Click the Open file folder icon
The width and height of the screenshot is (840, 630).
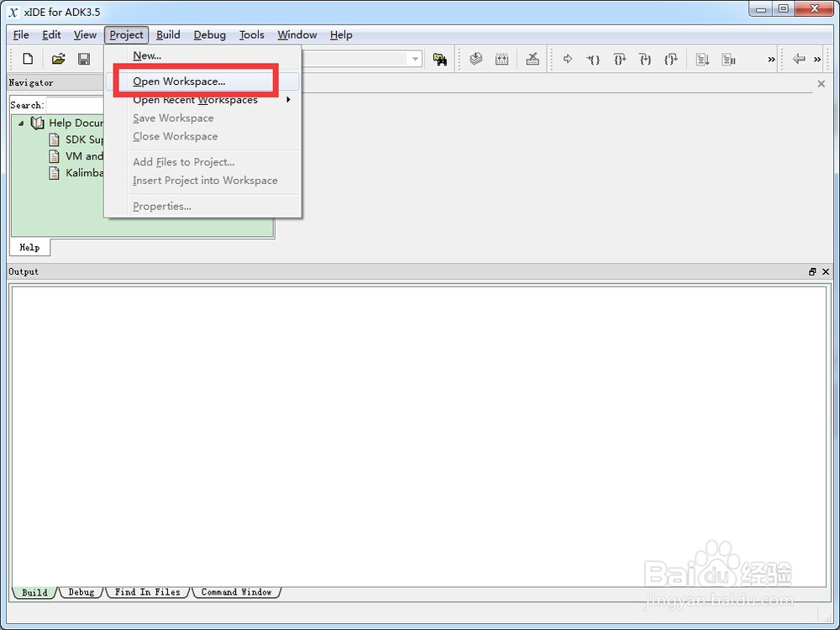coord(58,59)
